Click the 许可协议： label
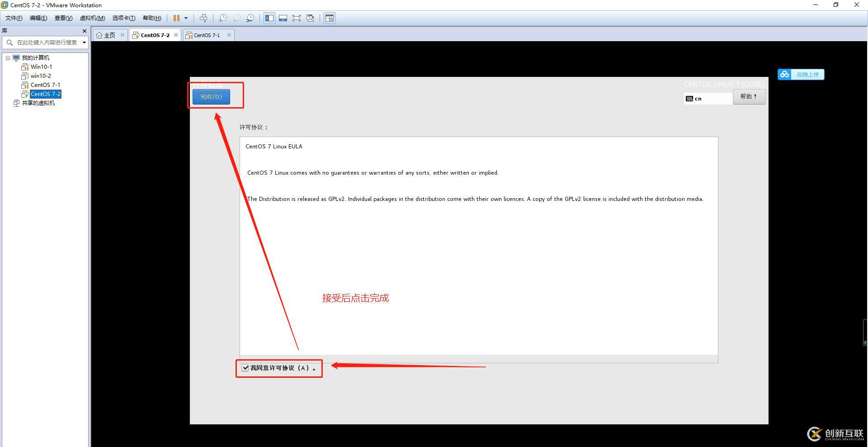The image size is (868, 447). (254, 128)
